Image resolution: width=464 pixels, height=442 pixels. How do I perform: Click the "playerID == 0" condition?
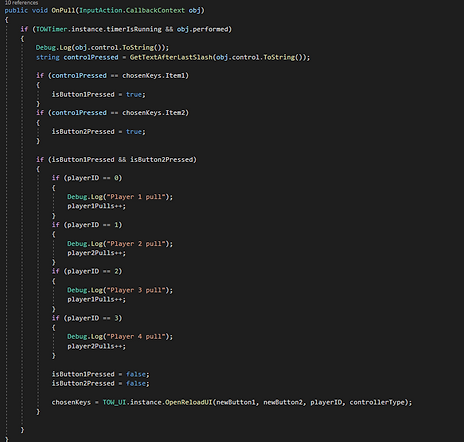(93, 178)
